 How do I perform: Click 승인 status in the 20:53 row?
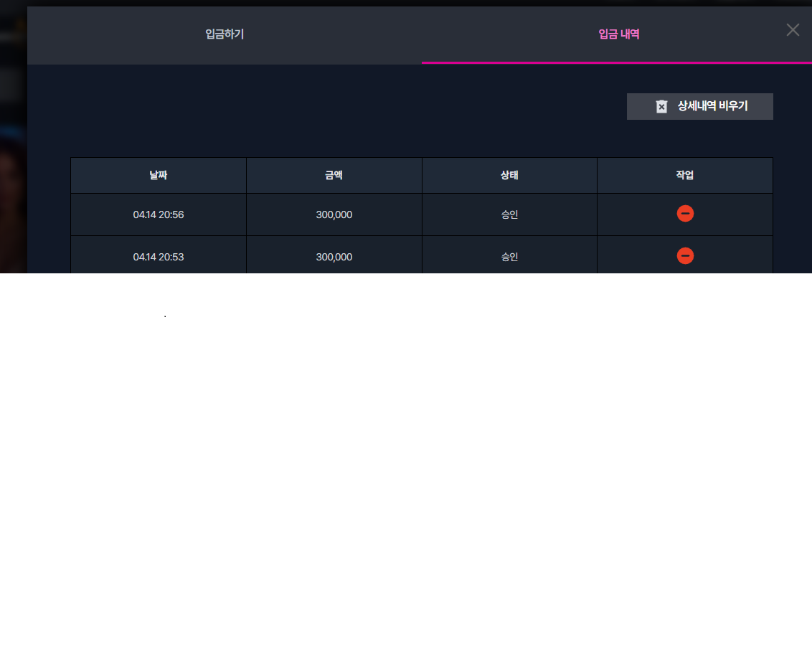tap(509, 257)
